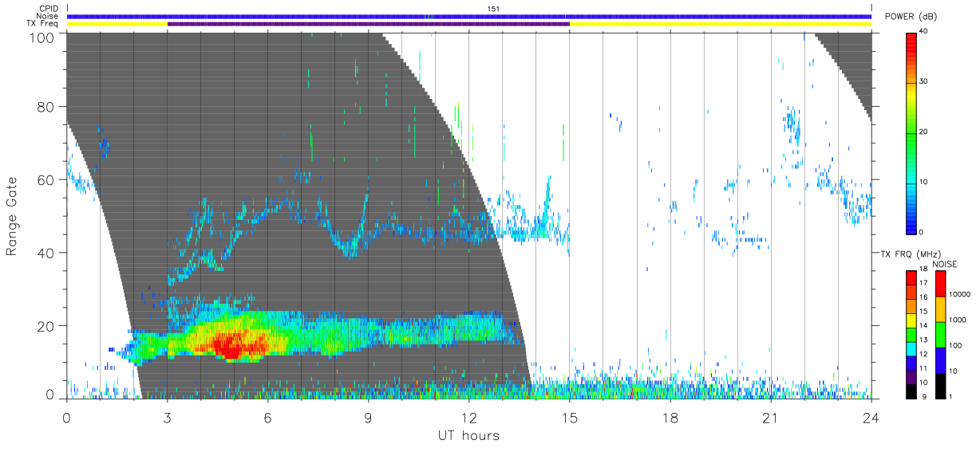Click the 15 tick label on UT hours axis
The height and width of the screenshot is (452, 980).
[x=570, y=417]
